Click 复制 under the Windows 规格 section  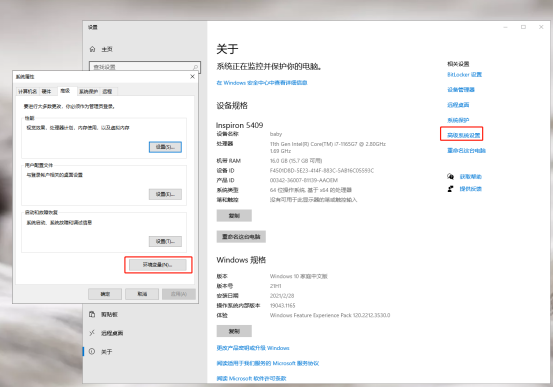point(234,331)
